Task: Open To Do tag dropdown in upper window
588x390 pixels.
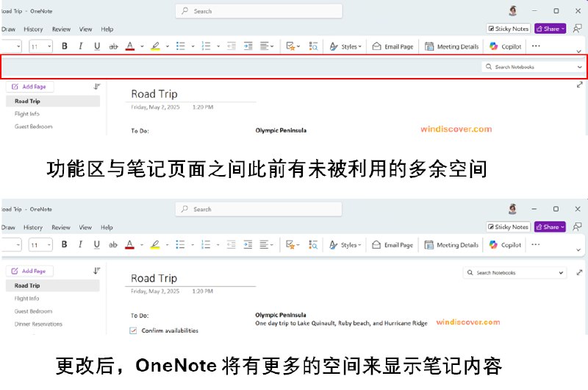Action: click(x=298, y=46)
